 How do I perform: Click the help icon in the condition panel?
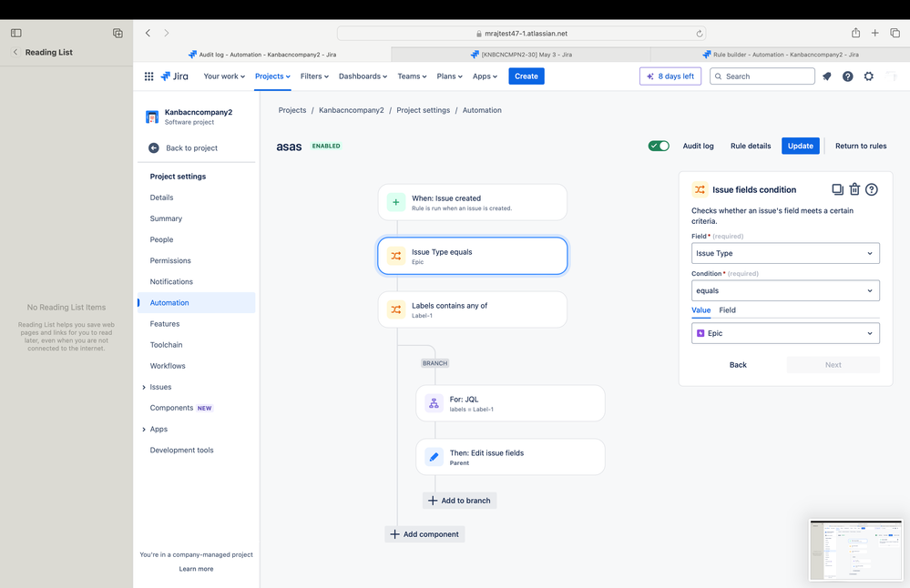click(x=872, y=189)
